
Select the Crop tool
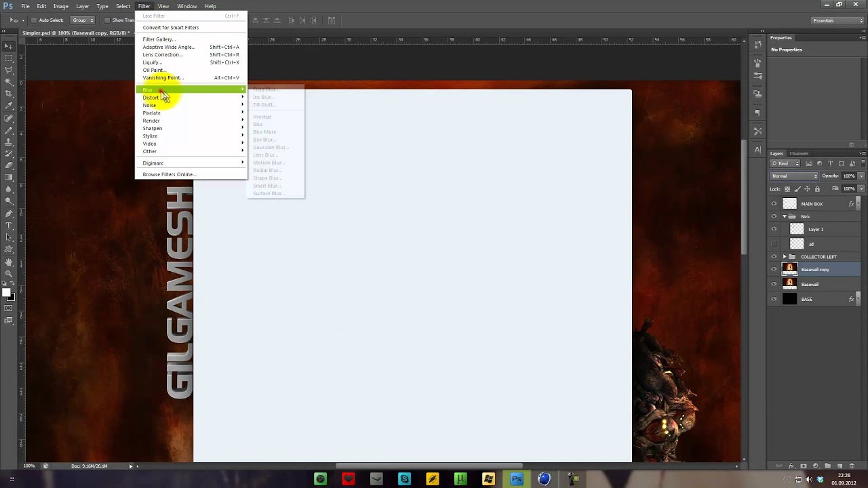click(9, 94)
